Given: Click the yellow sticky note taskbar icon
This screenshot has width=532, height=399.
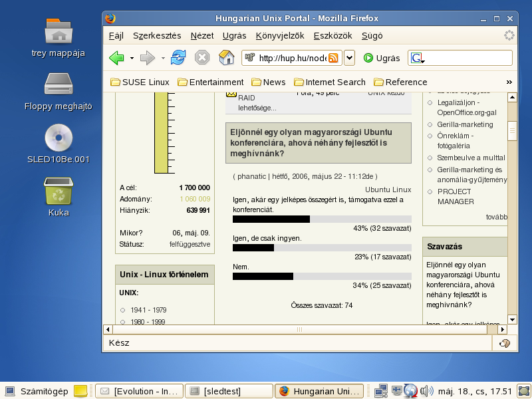Looking at the screenshot, I should (x=80, y=391).
